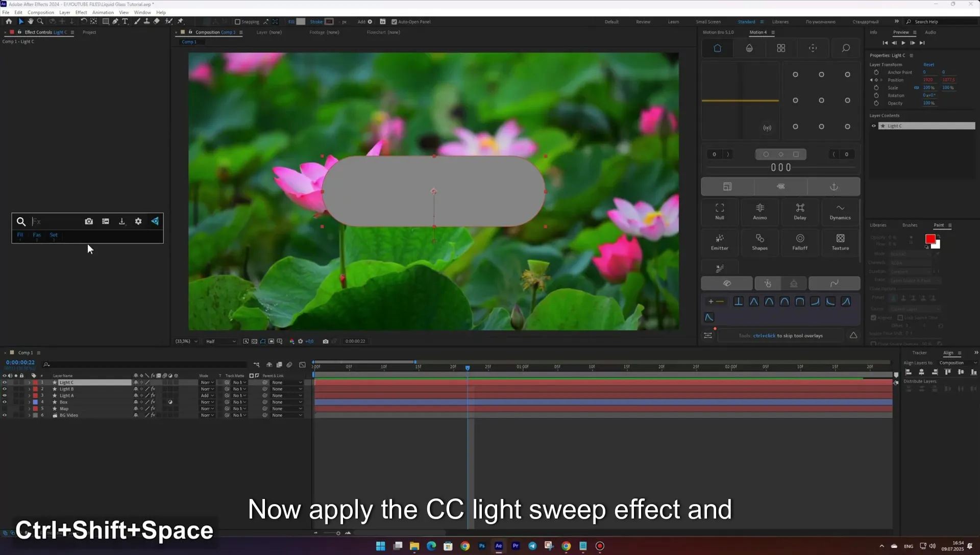980x555 pixels.
Task: Switch to the Audio tab
Action: tap(930, 32)
